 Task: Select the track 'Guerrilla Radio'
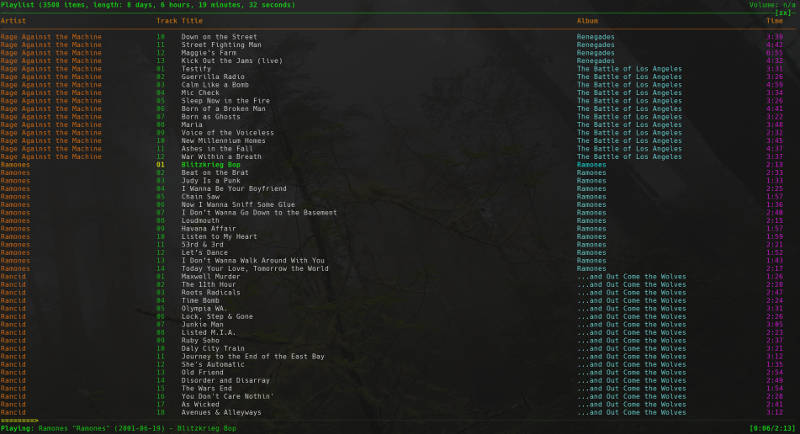(x=213, y=76)
